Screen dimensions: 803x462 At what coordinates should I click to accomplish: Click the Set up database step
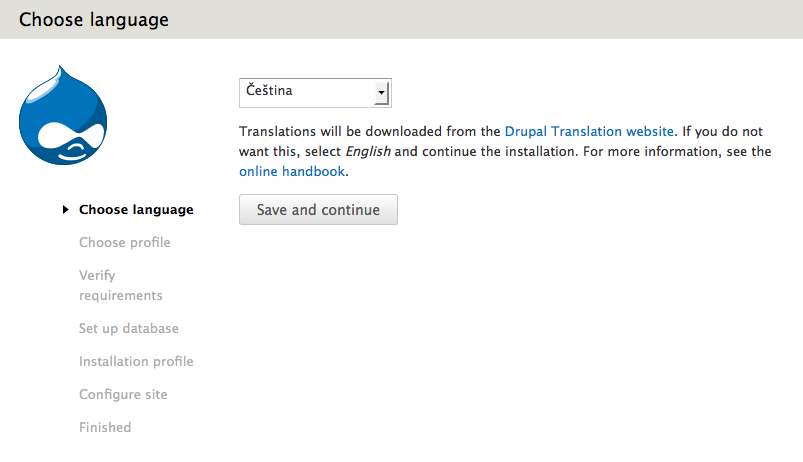pos(128,328)
